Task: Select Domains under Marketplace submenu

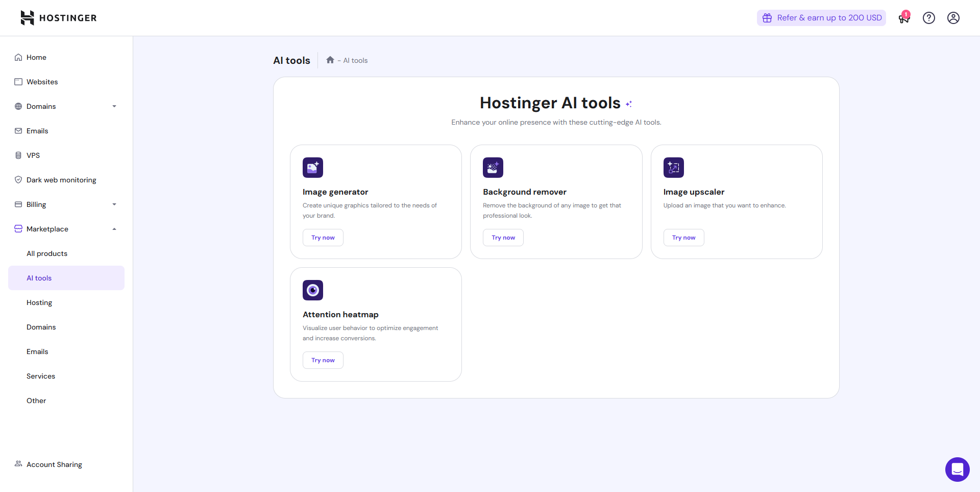Action: pos(66,327)
